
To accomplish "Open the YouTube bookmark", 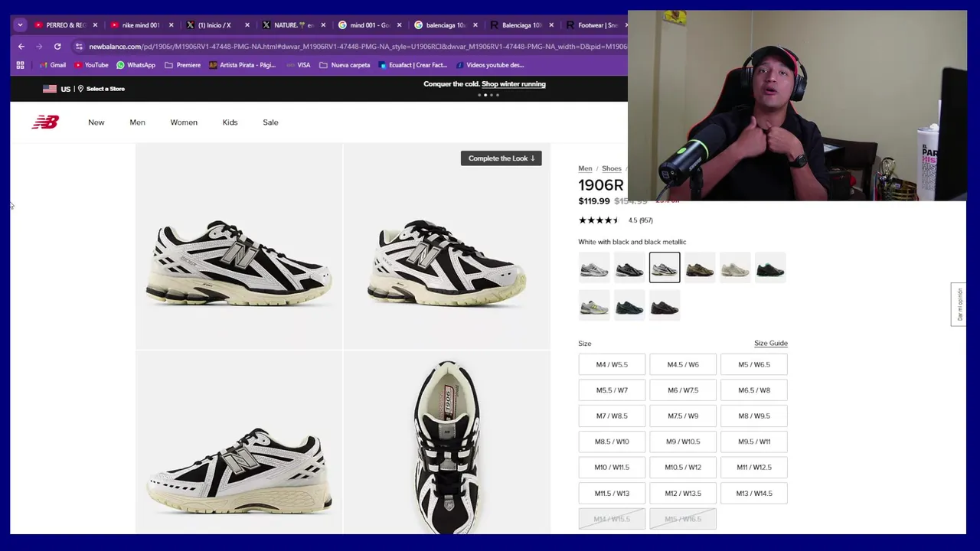I will point(91,65).
